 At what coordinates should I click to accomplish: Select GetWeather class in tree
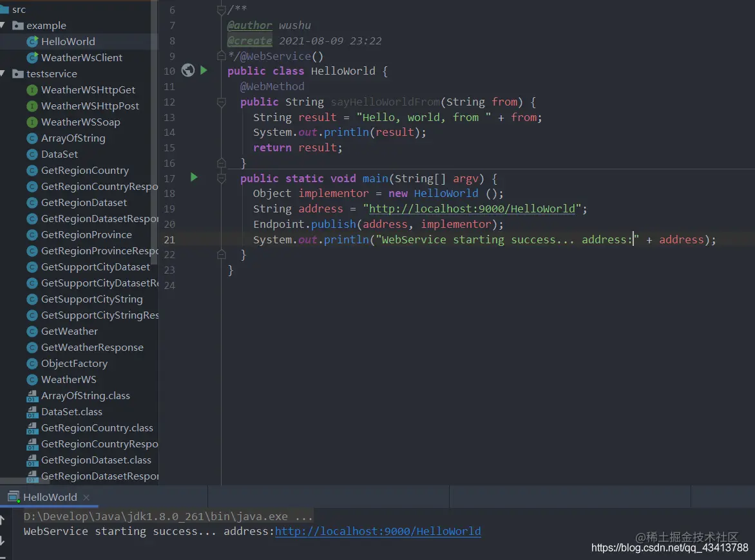(x=70, y=331)
